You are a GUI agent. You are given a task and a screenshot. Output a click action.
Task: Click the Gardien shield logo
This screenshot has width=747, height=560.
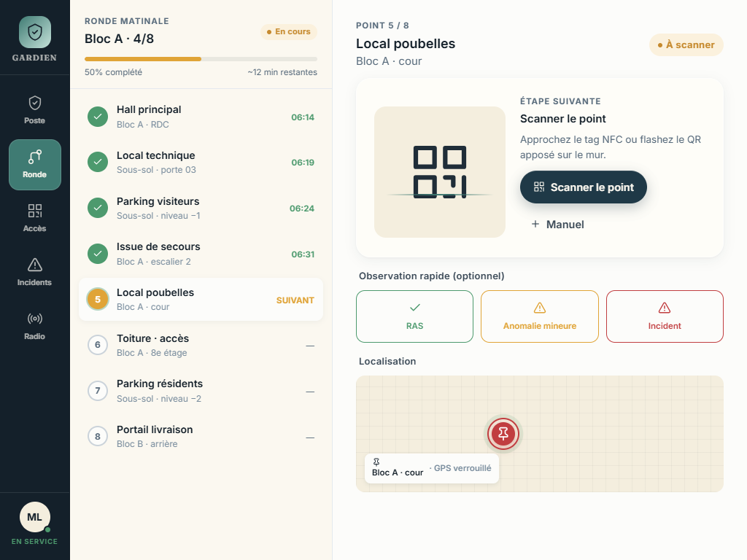coord(35,32)
